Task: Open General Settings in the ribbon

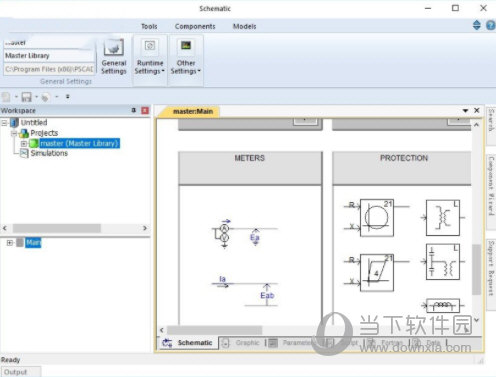Action: (114, 57)
